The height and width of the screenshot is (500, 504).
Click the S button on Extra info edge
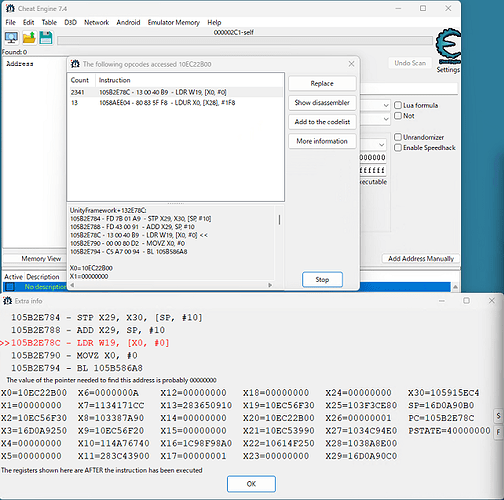499,416
